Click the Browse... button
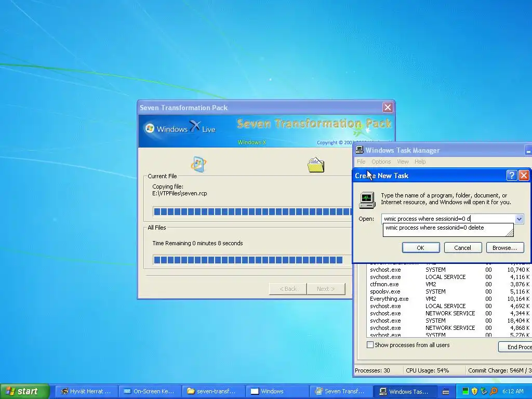532x399 pixels. point(505,248)
